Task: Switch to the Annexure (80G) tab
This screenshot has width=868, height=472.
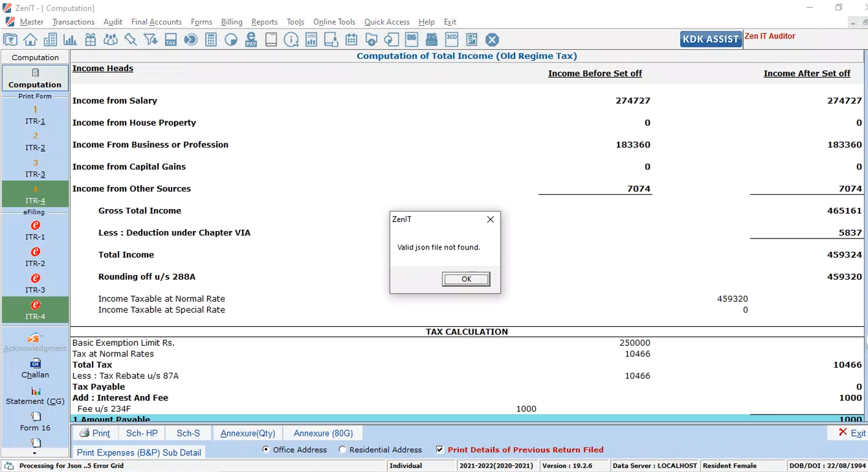Action: [x=323, y=433]
